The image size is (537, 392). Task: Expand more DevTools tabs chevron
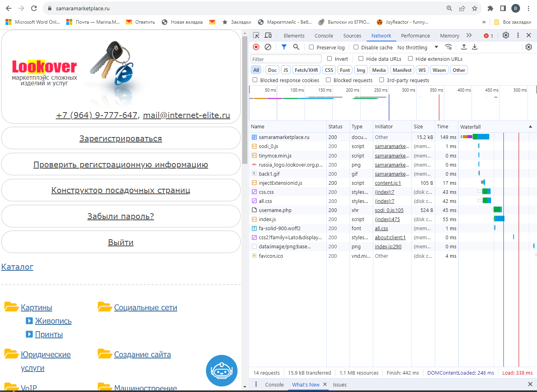click(x=469, y=36)
